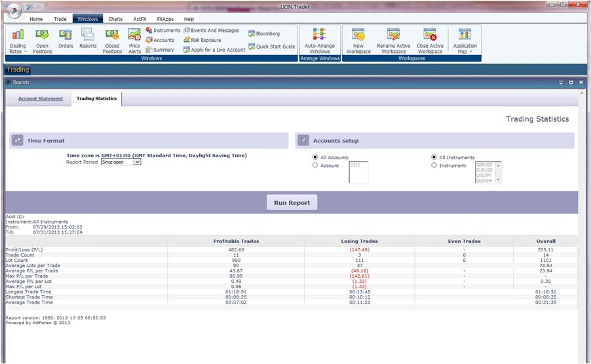Select the Instrument radio button
The image size is (591, 364).
434,165
